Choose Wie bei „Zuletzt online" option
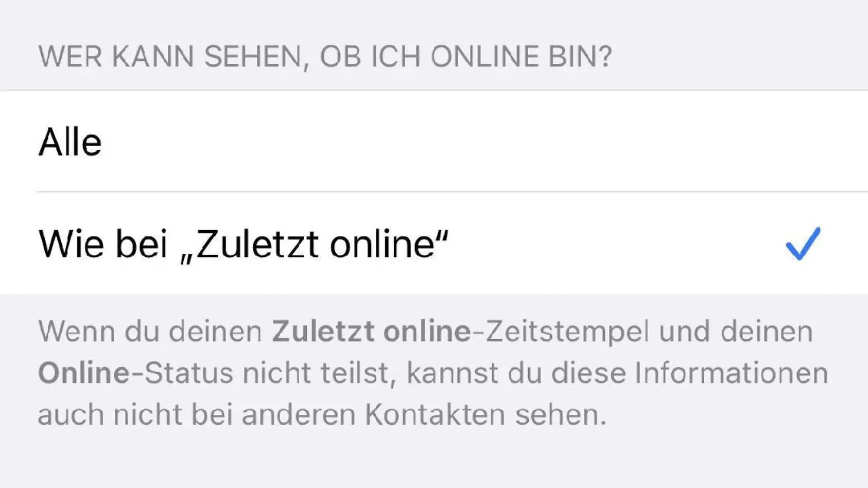This screenshot has width=868, height=488. (434, 243)
